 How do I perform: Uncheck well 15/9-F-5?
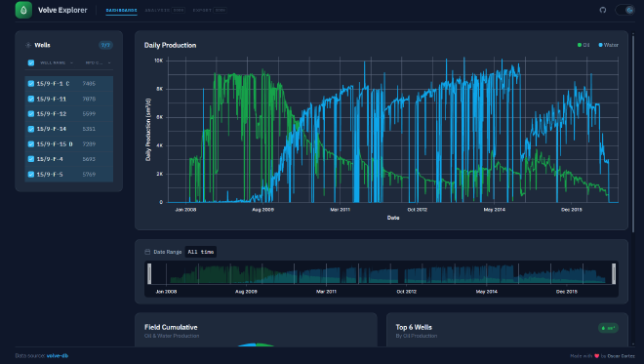31,175
